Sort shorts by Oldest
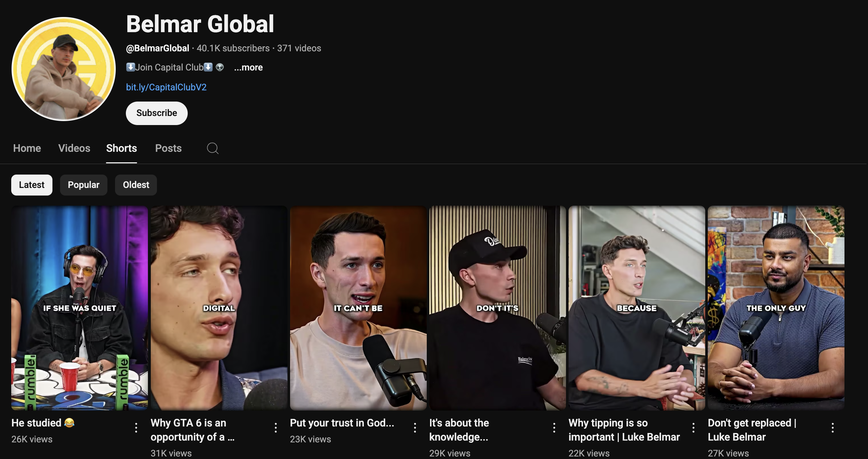The image size is (868, 459). tap(136, 185)
